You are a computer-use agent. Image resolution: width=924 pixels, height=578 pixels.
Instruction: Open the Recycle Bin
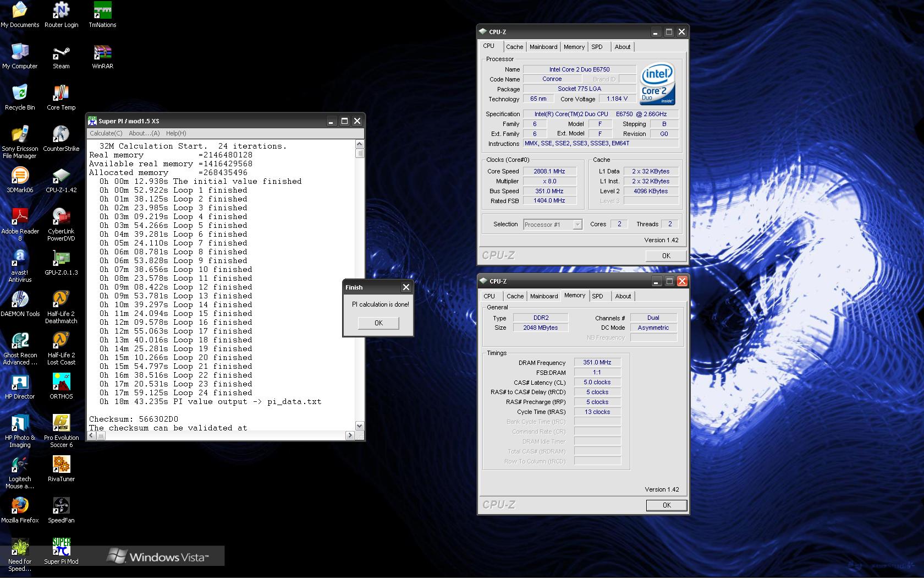[20, 97]
